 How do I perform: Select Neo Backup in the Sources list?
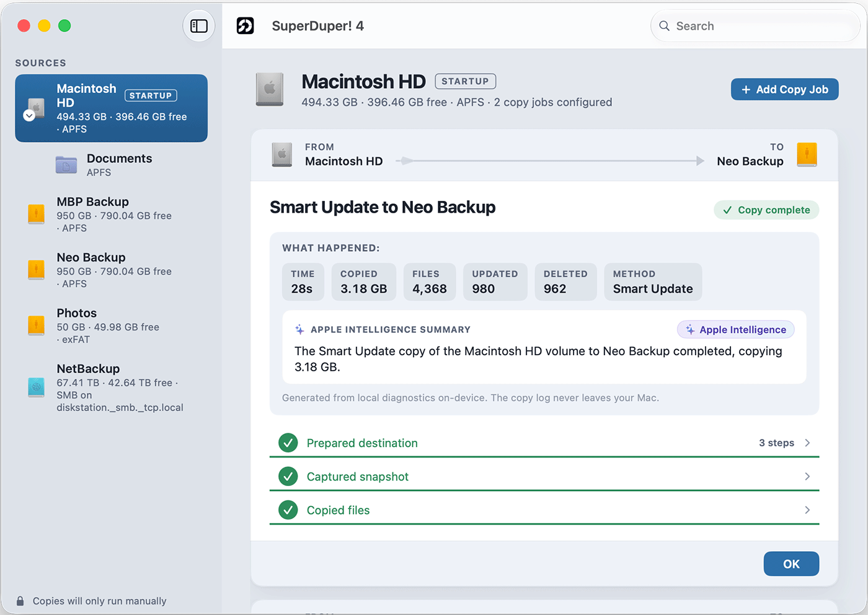[112, 270]
